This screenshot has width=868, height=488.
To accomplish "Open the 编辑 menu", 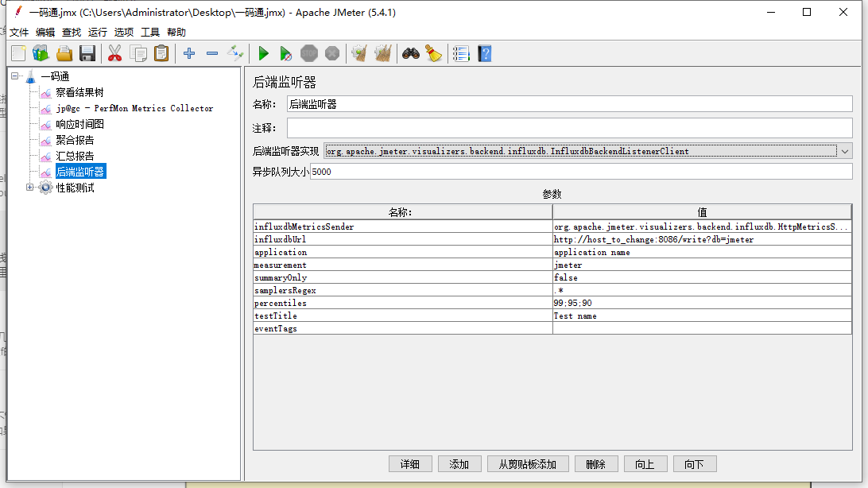I will (x=45, y=32).
